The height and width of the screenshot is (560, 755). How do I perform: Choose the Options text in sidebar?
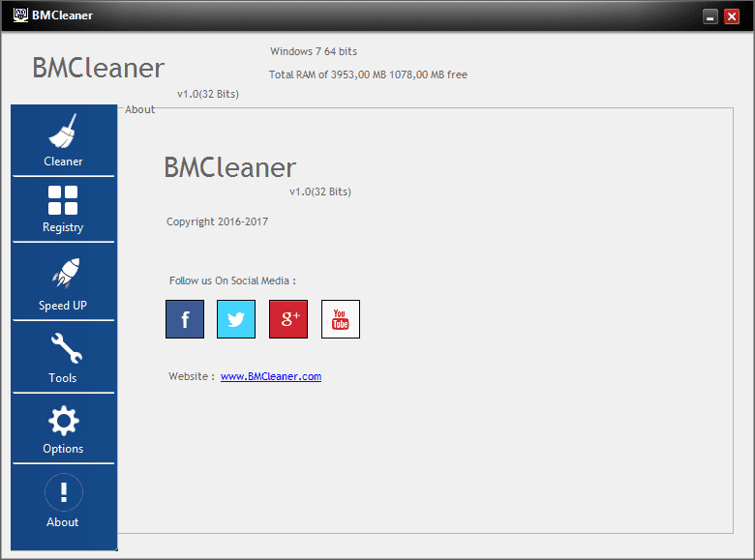pyautogui.click(x=63, y=449)
